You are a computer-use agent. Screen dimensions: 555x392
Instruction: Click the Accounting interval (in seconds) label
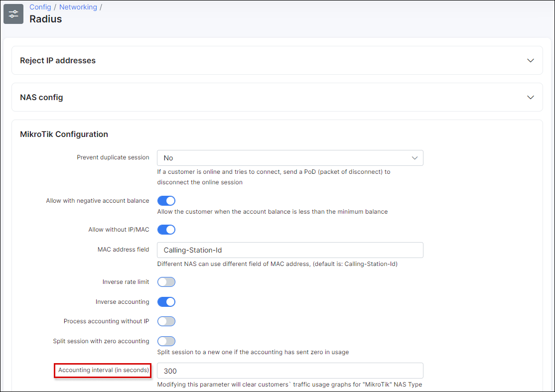pos(103,370)
